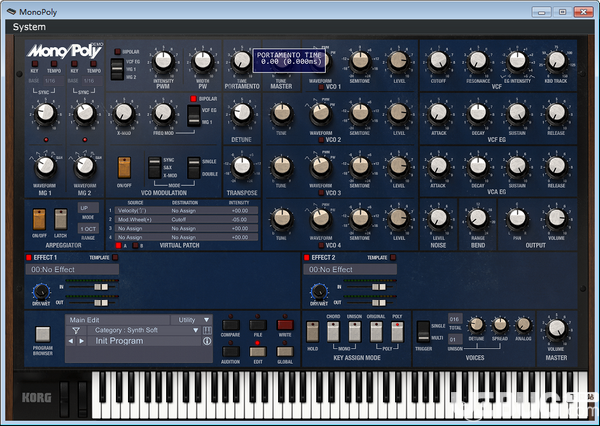Click the filter funnel icon in program display
Image resolution: width=600 pixels, height=426 pixels.
pyautogui.click(x=76, y=330)
